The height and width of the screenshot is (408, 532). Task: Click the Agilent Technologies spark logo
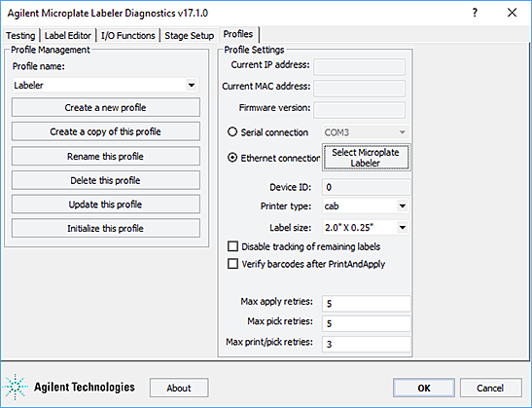tap(15, 387)
